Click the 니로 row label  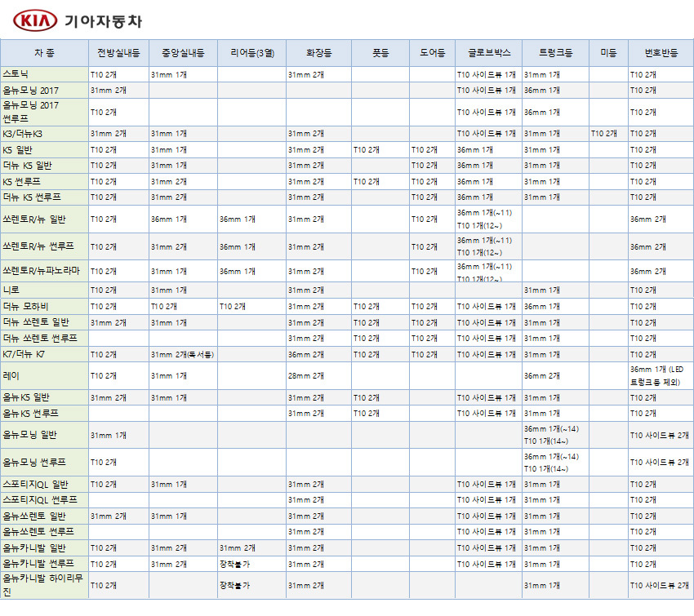(11, 290)
